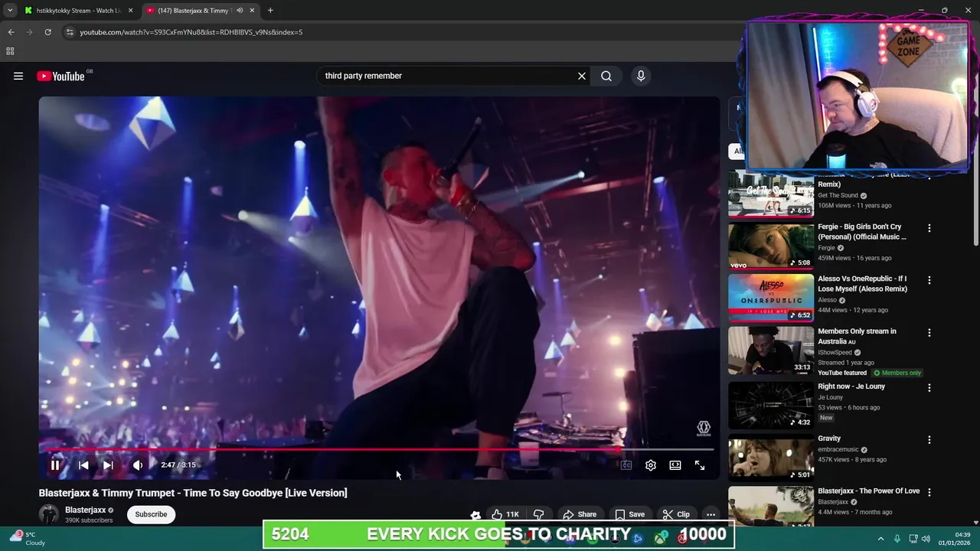Show hidden system tray icons chevron
Image resolution: width=980 pixels, height=551 pixels.
(x=880, y=539)
